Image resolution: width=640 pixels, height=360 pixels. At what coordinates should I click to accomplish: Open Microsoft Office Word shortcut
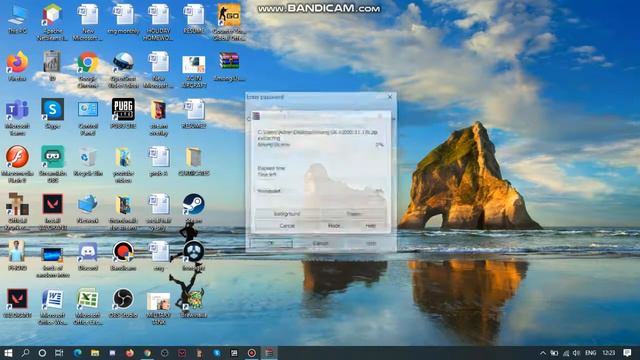[x=52, y=306]
